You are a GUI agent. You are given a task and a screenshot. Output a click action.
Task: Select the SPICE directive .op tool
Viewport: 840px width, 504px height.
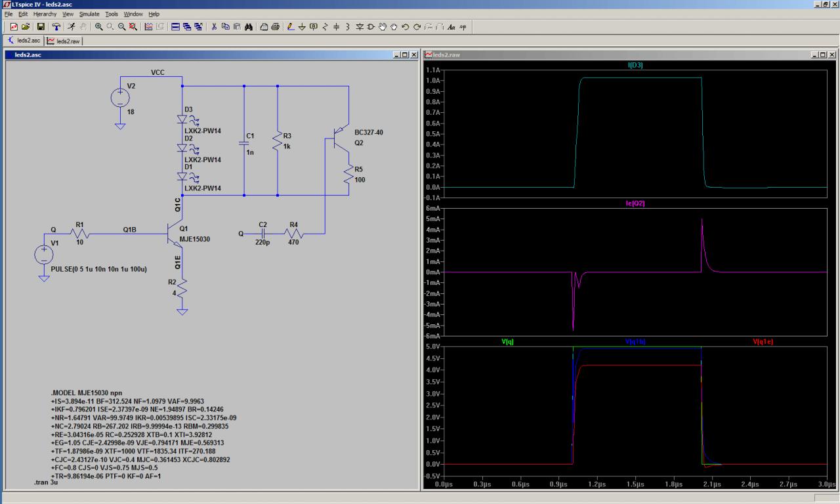(x=463, y=27)
